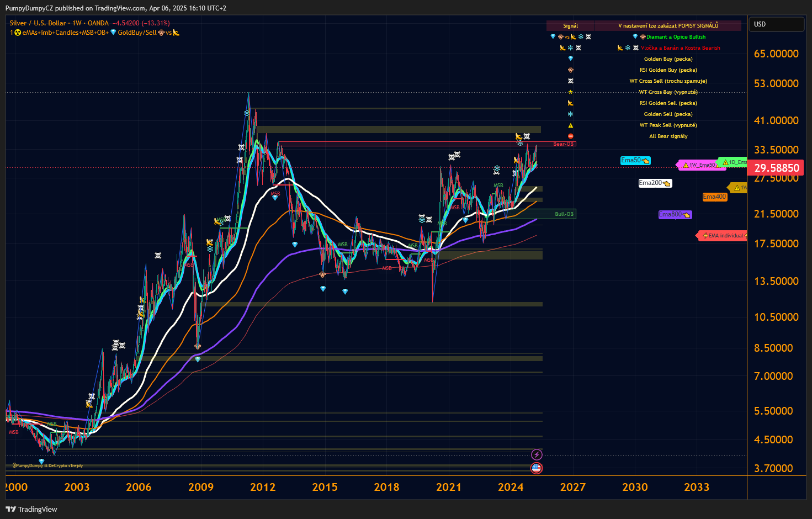Click the 2012 label on time axis
The height and width of the screenshot is (519, 812).
point(263,487)
